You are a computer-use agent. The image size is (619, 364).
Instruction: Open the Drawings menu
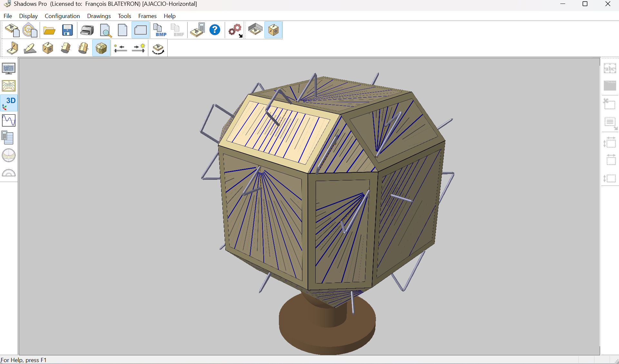[x=99, y=16]
